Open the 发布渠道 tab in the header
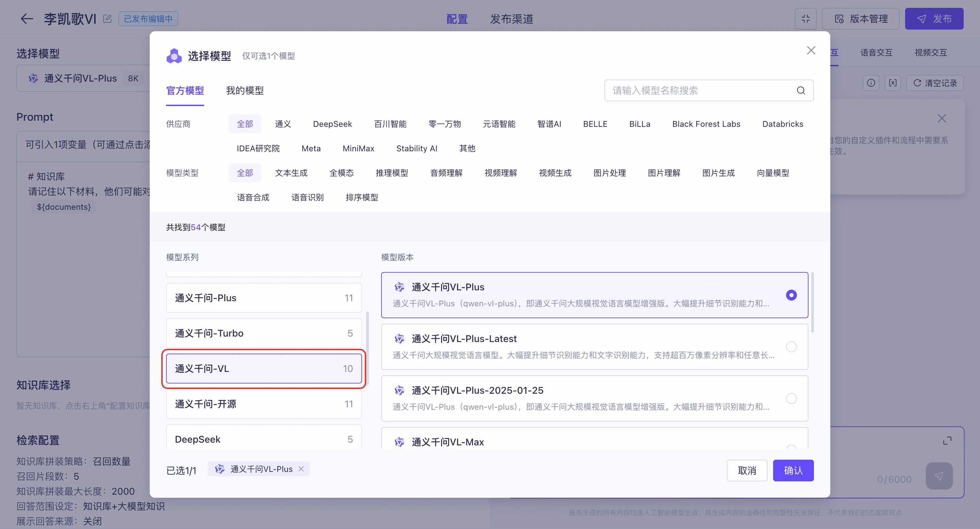This screenshot has width=980, height=529. 511,19
